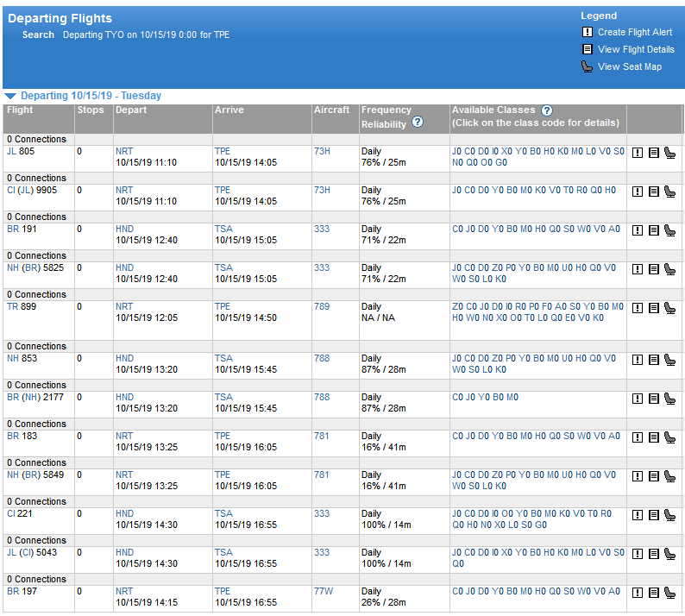Open aircraft 789 link for TR 899

[322, 306]
